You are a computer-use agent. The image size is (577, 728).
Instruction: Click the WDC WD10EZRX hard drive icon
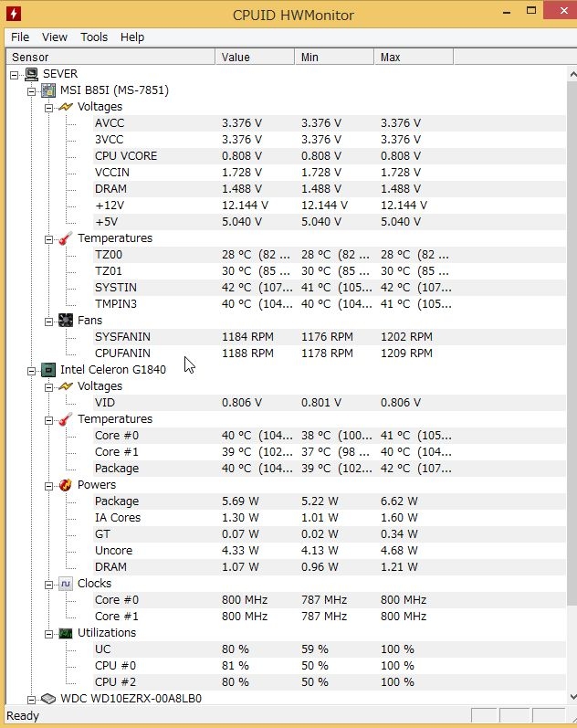pos(47,699)
